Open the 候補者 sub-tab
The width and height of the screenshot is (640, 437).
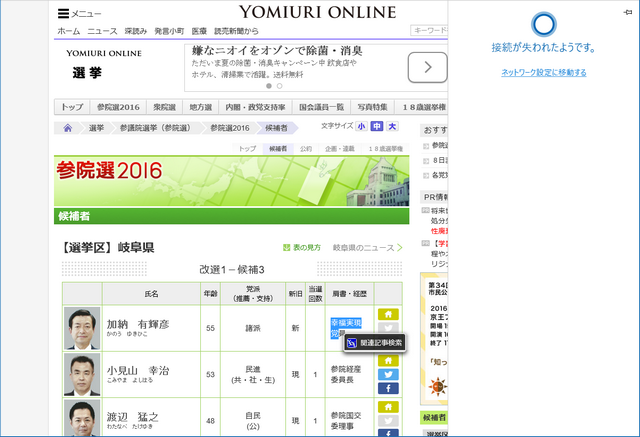coord(278,149)
